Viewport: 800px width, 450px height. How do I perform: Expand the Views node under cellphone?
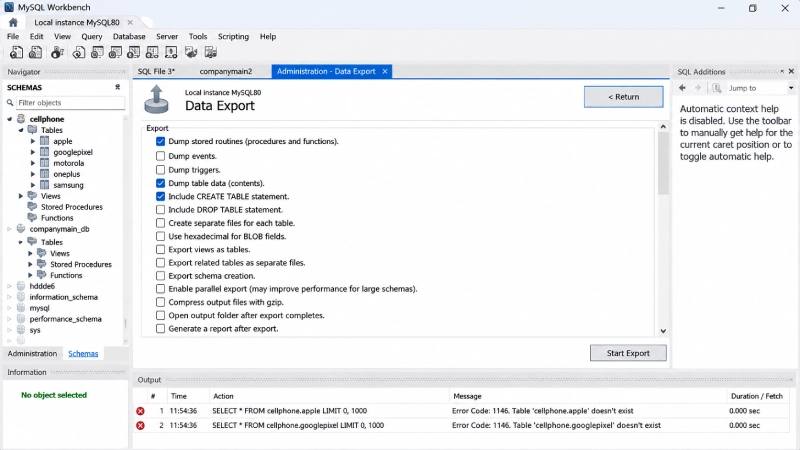coord(21,196)
